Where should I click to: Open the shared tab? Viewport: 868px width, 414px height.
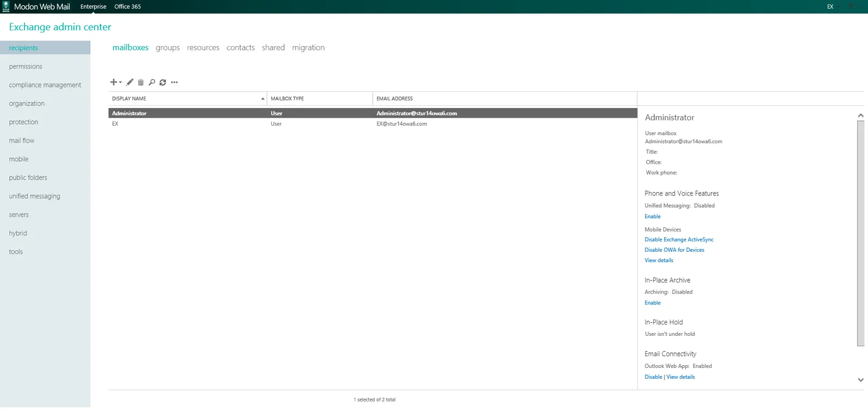pyautogui.click(x=273, y=48)
